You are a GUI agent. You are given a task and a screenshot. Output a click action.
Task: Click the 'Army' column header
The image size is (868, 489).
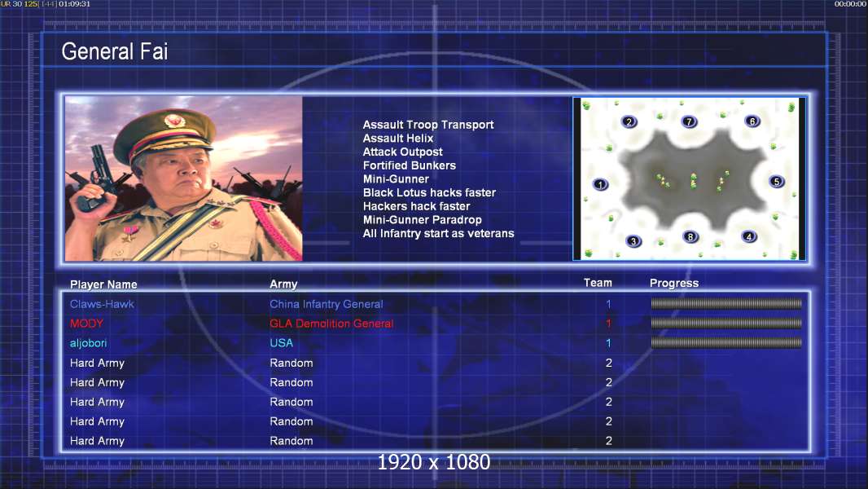(x=283, y=284)
